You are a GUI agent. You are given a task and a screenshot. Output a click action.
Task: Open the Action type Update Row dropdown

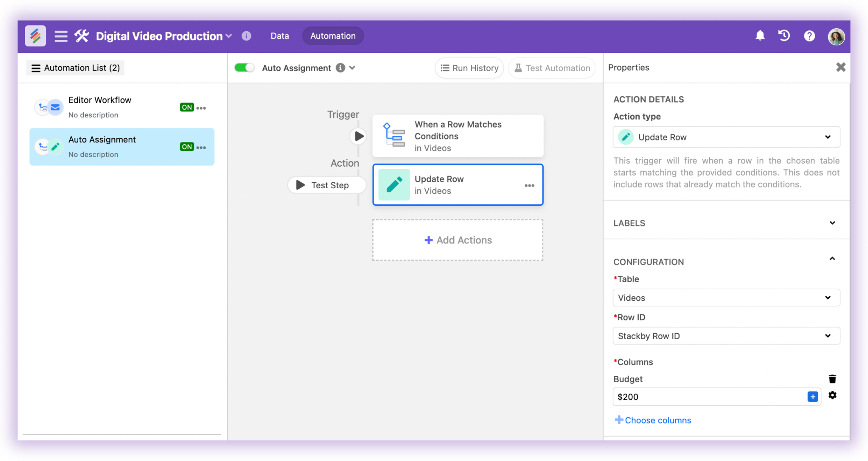(726, 137)
